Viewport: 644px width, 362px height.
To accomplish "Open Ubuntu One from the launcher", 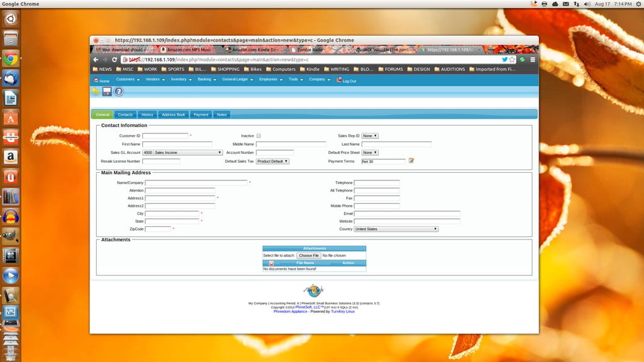I will [11, 177].
